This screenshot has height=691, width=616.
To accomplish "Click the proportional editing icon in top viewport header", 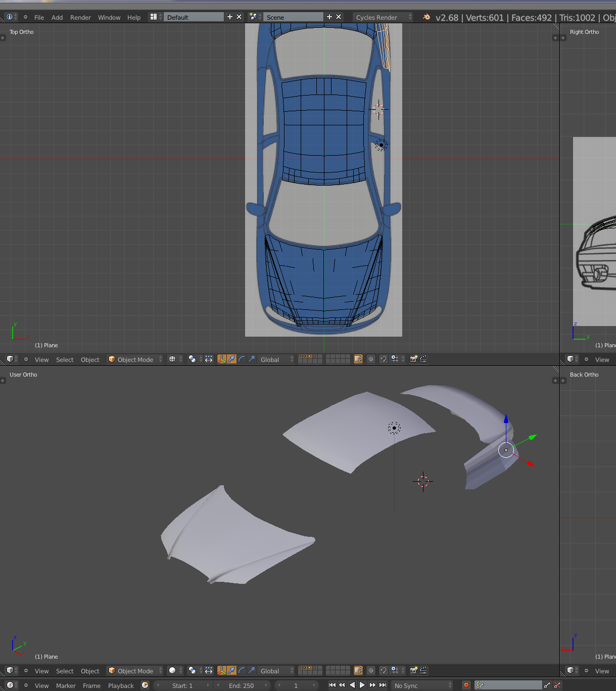I will pos(371,359).
